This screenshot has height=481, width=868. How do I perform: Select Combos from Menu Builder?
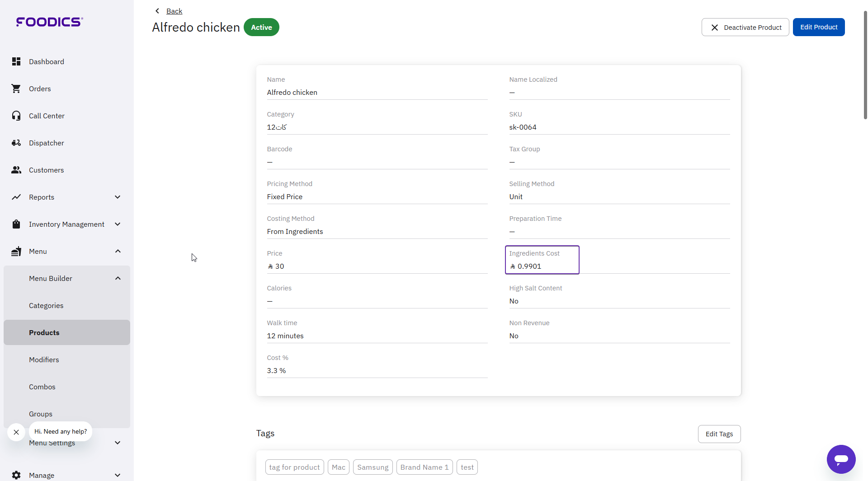click(42, 387)
